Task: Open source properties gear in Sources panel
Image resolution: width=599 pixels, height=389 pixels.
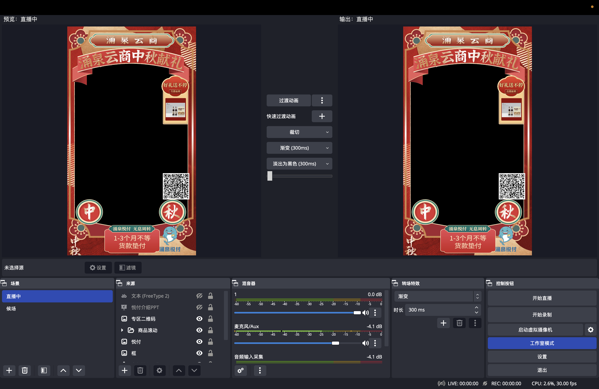Action: click(159, 370)
